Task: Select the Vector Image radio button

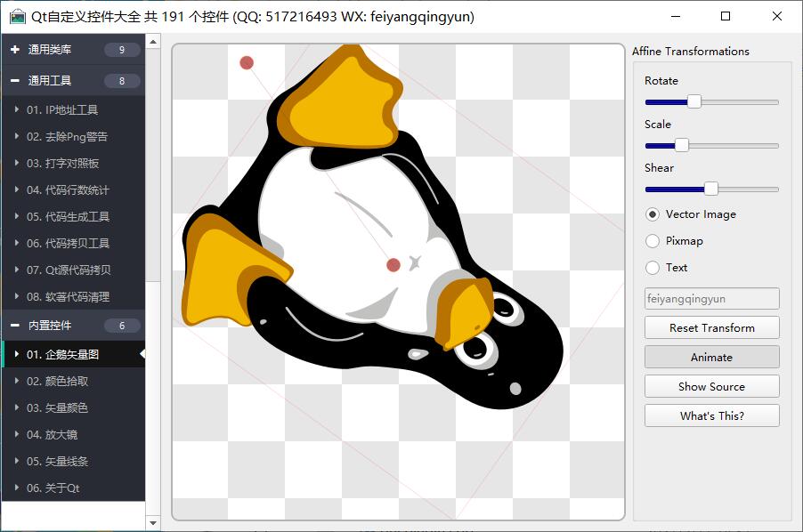Action: pyautogui.click(x=653, y=214)
